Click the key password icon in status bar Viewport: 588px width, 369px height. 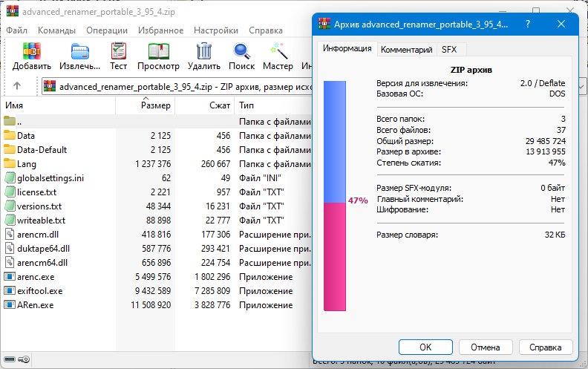(24, 359)
